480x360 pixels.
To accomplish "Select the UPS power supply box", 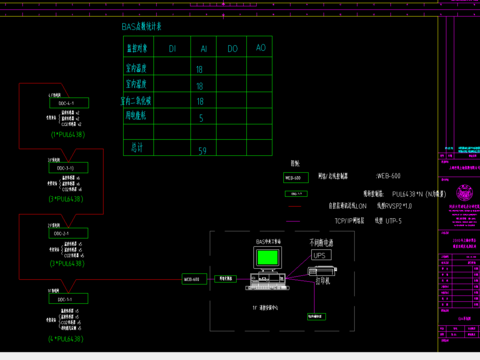I will pyautogui.click(x=321, y=255).
